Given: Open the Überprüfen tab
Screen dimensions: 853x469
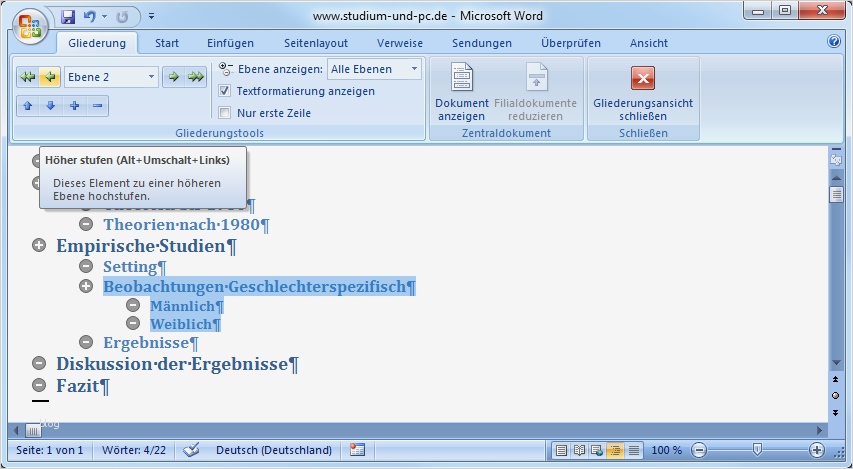Looking at the screenshot, I should click(x=571, y=43).
